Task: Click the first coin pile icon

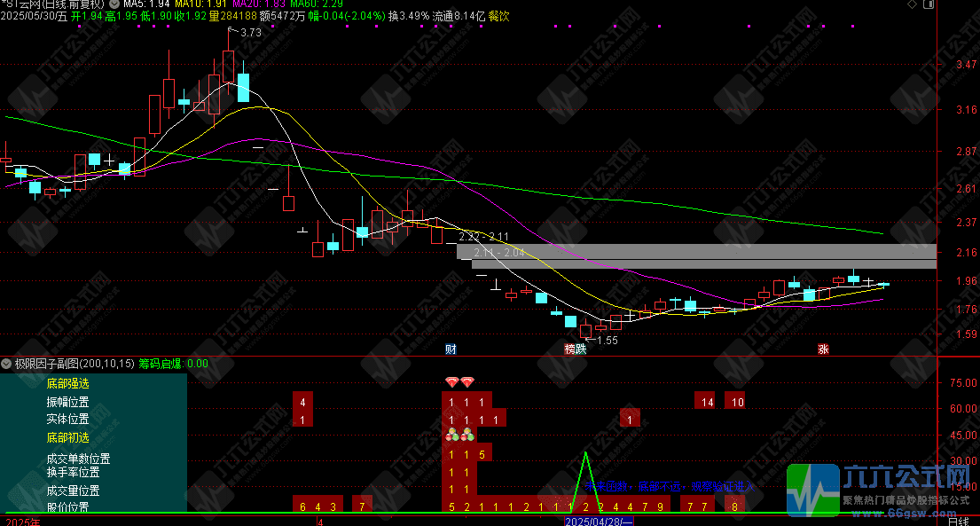Action: (x=452, y=435)
